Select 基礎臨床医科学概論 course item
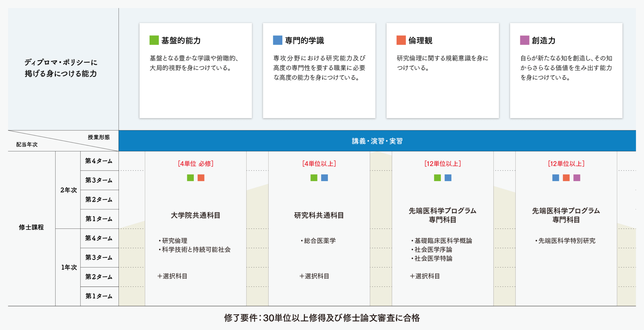Image resolution: width=644 pixels, height=330 pixels. pyautogui.click(x=443, y=241)
